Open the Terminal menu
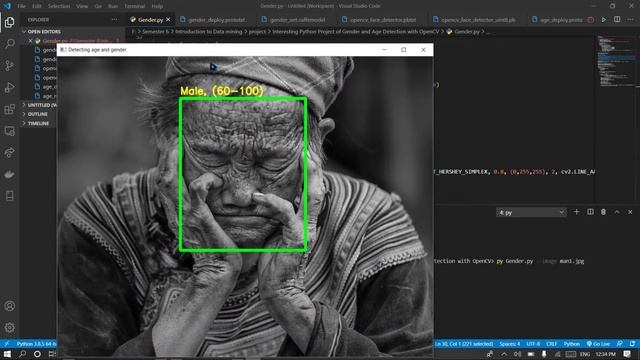640x360 pixels. (x=135, y=6)
